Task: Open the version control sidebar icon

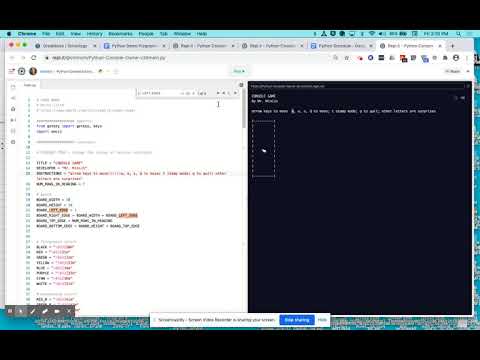Action: pyautogui.click(x=13, y=98)
